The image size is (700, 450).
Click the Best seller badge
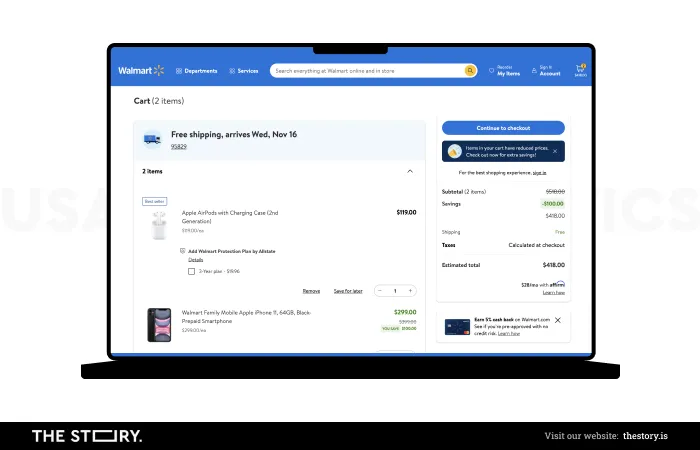154,201
